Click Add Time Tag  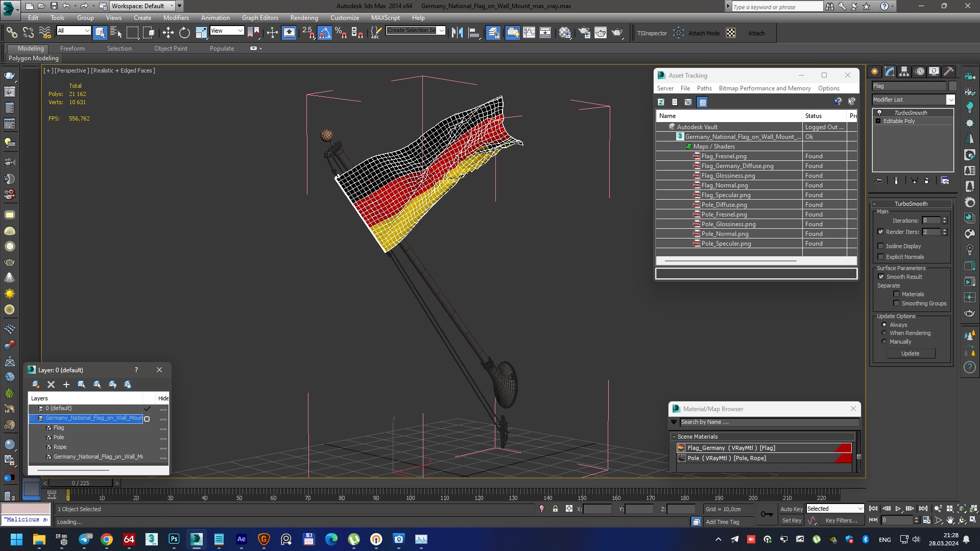click(722, 522)
